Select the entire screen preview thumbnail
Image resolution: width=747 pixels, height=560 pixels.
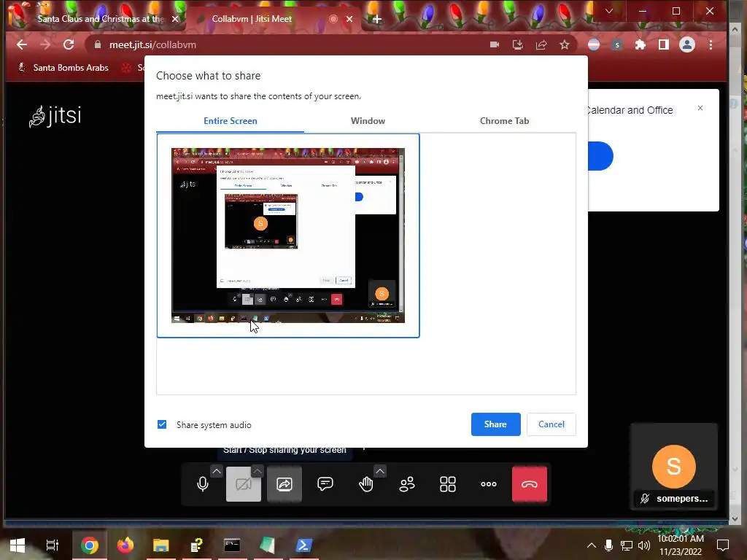click(x=287, y=236)
